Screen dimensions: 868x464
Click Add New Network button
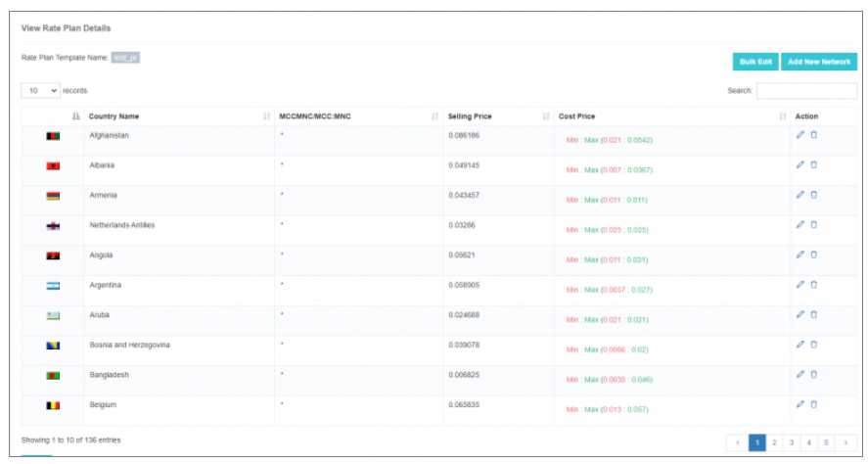[x=819, y=62]
